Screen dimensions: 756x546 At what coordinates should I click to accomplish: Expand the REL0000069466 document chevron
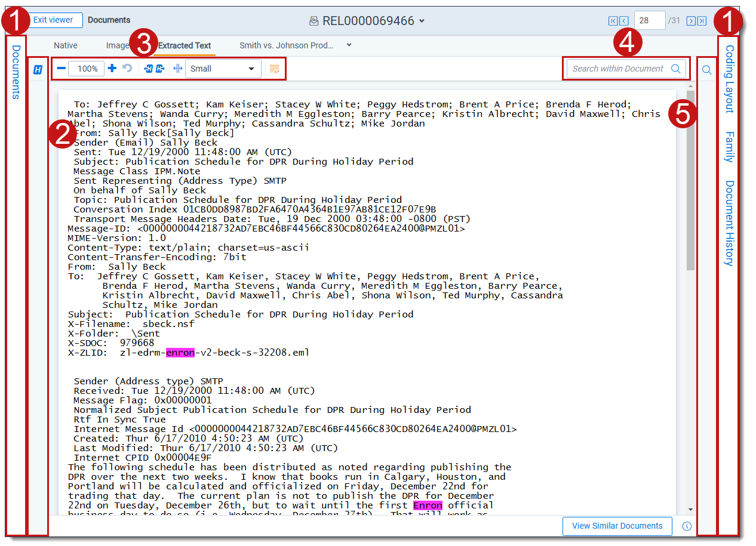(x=422, y=21)
